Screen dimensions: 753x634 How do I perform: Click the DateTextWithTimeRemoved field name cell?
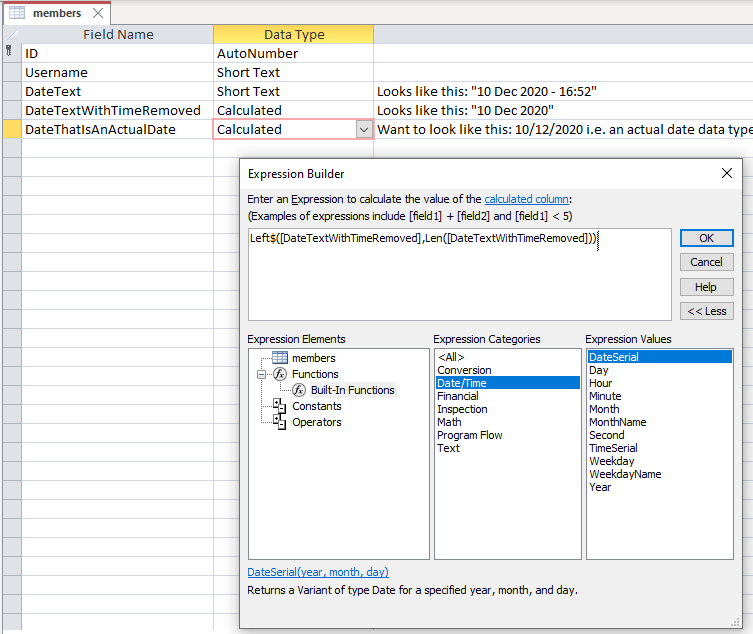(118, 110)
